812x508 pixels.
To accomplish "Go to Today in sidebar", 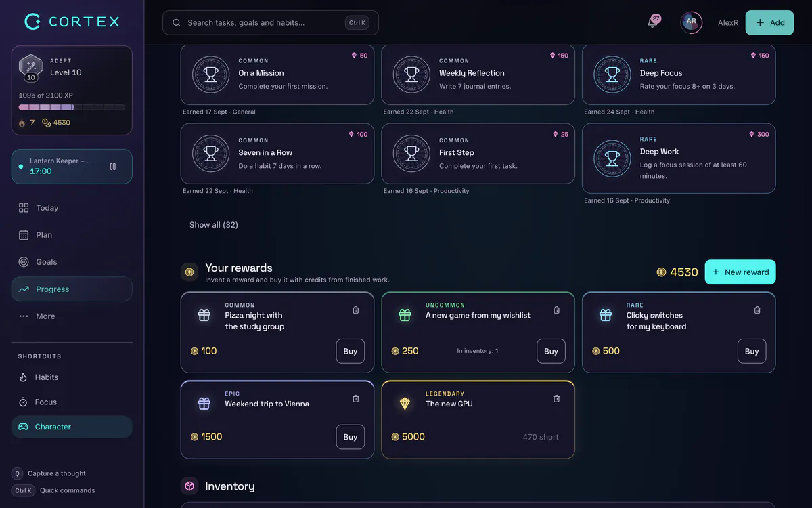I will point(72,208).
